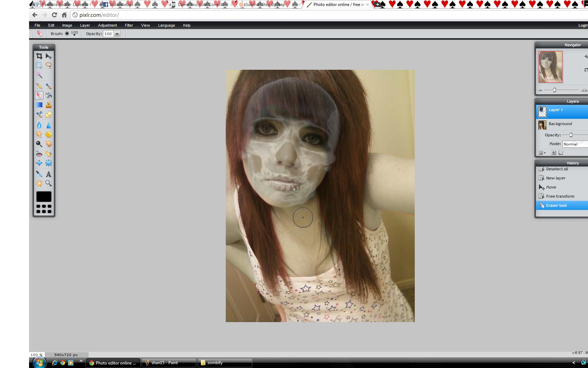Select the Spot Heal bandage tool

49,154
